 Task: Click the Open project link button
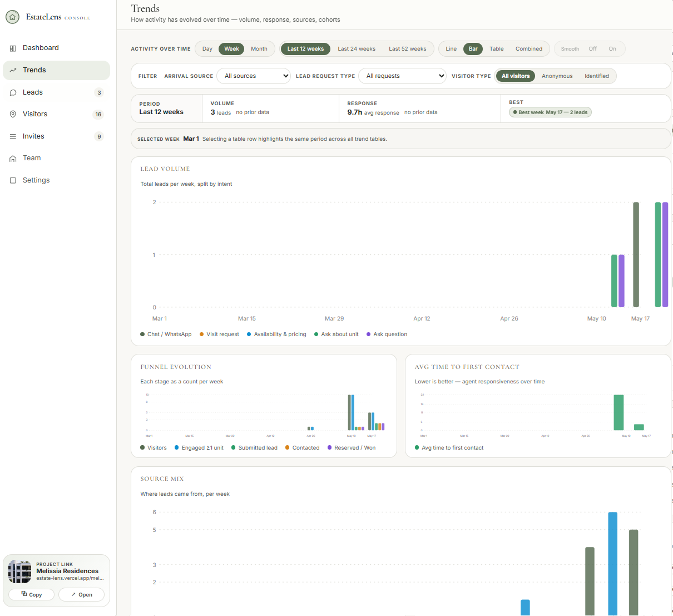pos(81,594)
